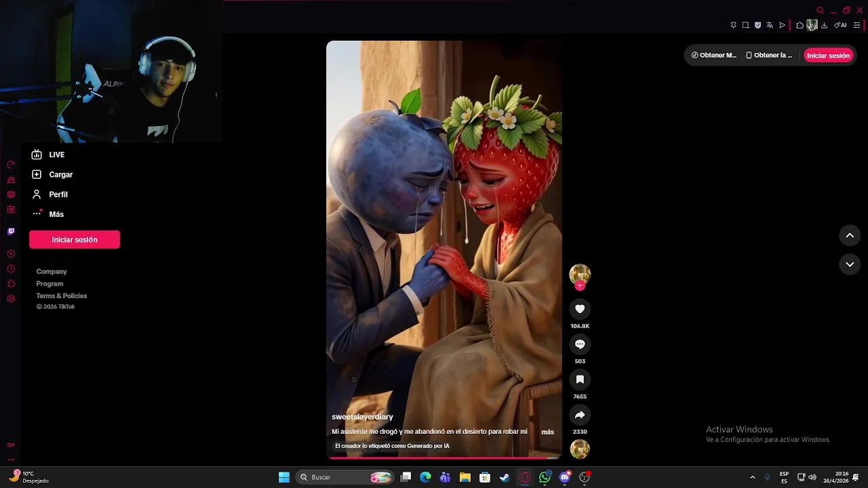Show hidden tray icons chevron
Viewport: 868px width, 488px height.
(x=752, y=477)
